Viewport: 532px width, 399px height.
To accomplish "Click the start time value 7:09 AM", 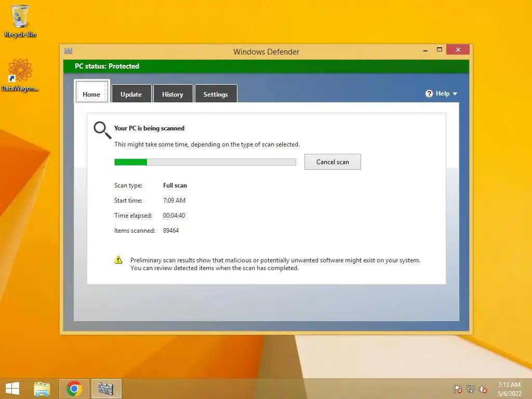I will [x=174, y=200].
